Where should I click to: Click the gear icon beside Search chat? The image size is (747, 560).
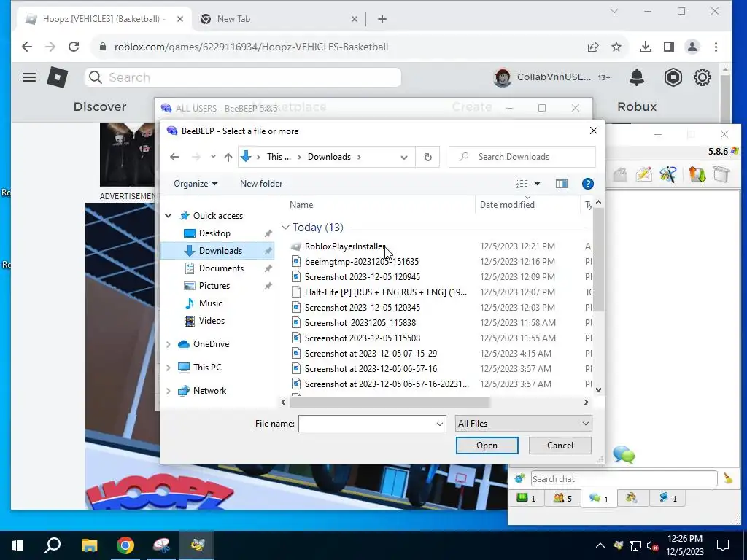pos(519,478)
